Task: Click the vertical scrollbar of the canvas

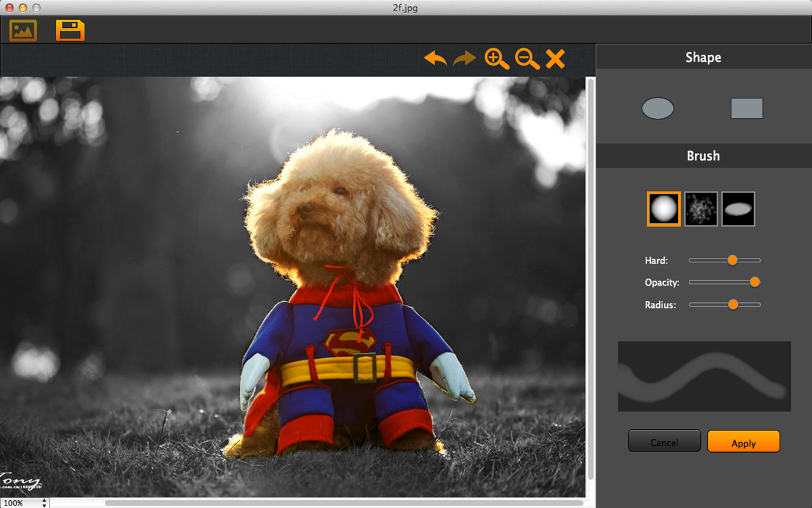Action: tap(591, 279)
